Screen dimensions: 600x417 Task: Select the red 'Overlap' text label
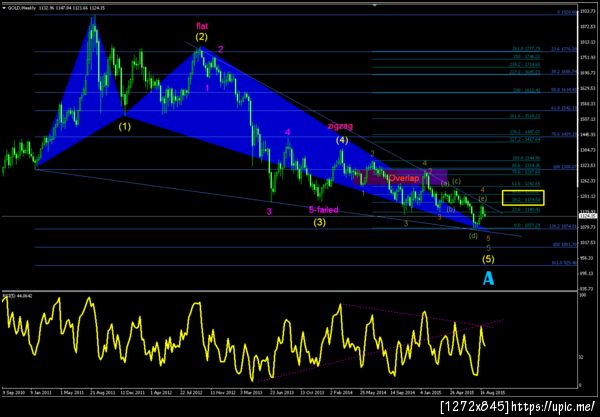click(404, 178)
